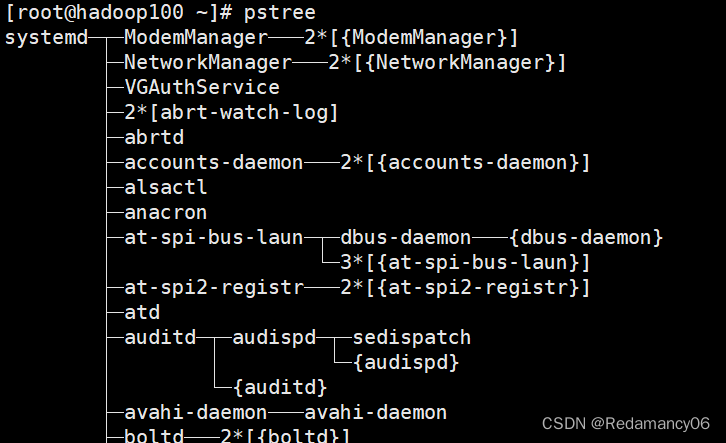The width and height of the screenshot is (726, 443).
Task: Select the ModemManager process name
Action: [196, 38]
